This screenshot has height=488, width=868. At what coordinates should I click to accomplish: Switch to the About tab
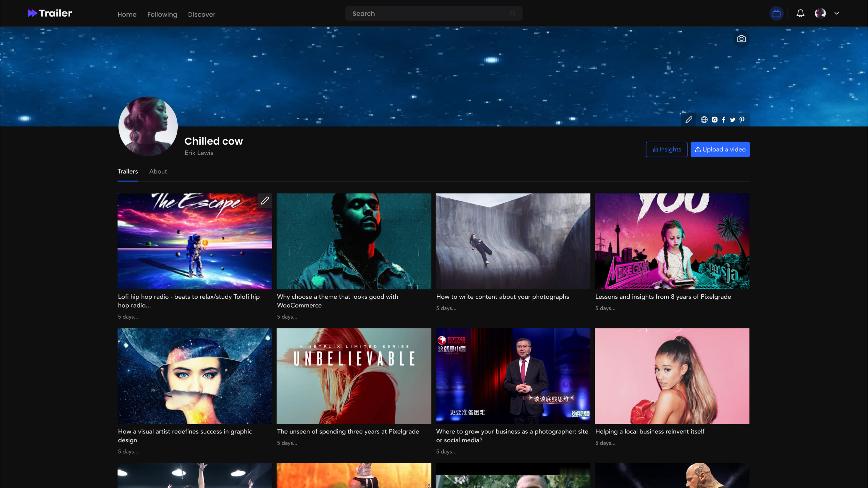point(158,171)
